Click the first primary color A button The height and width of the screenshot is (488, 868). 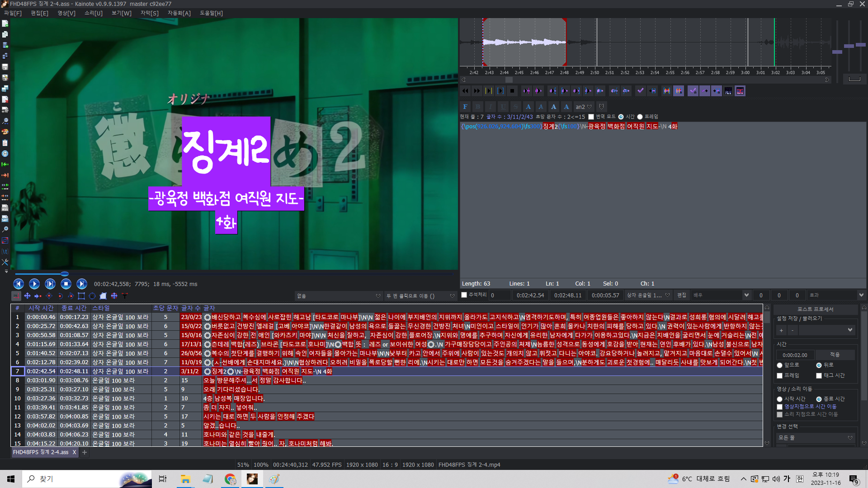(x=528, y=107)
